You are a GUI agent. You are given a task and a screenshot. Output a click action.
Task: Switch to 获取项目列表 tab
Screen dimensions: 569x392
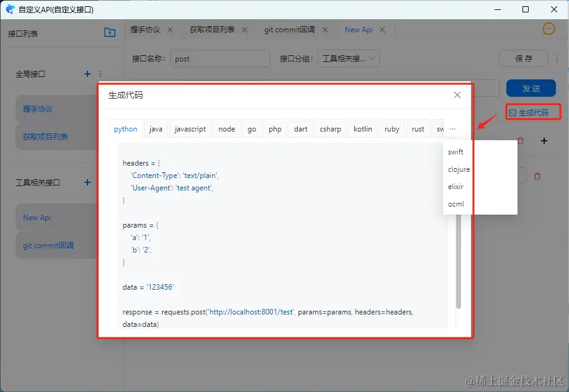[x=212, y=30]
